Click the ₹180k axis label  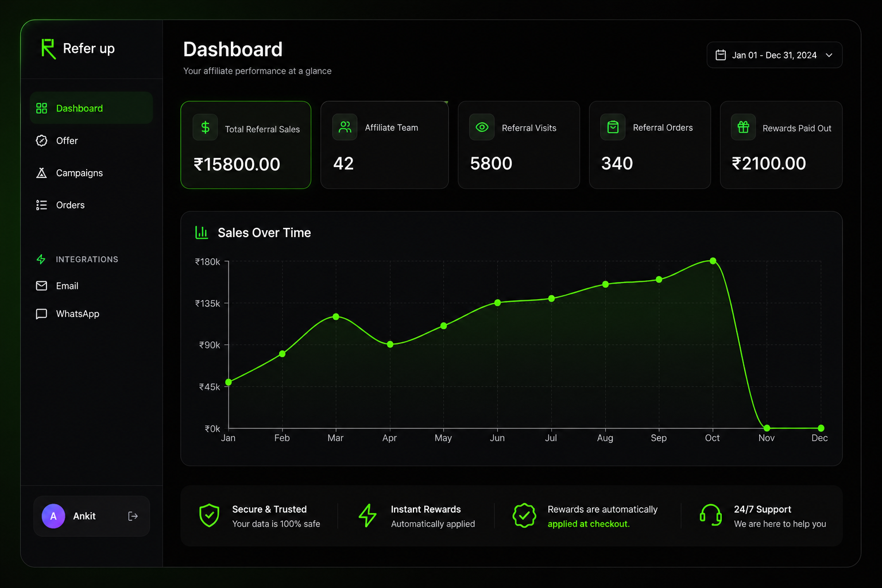tap(207, 262)
